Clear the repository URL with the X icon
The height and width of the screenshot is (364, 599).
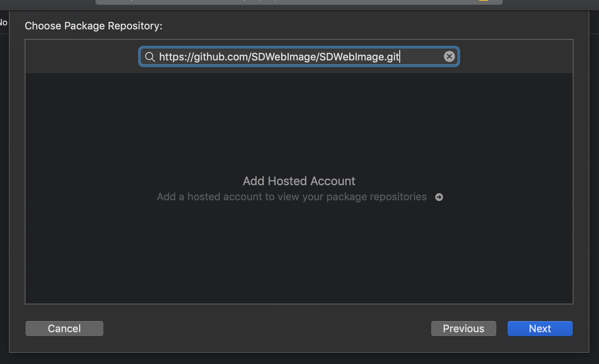[x=449, y=56]
